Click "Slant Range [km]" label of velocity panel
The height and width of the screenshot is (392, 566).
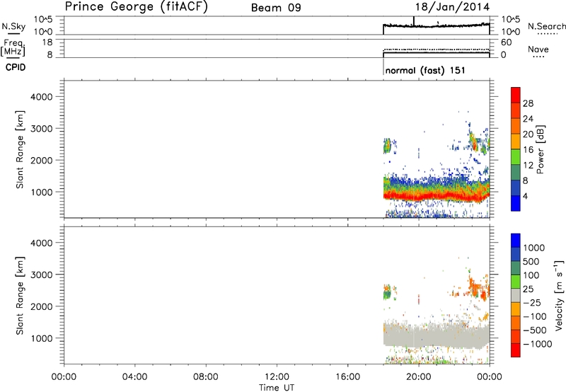(x=20, y=295)
